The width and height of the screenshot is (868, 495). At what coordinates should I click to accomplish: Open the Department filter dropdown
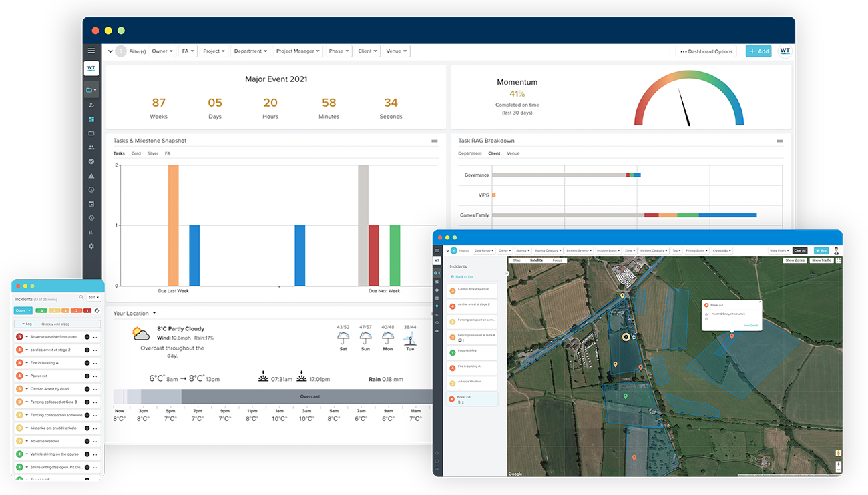(250, 51)
